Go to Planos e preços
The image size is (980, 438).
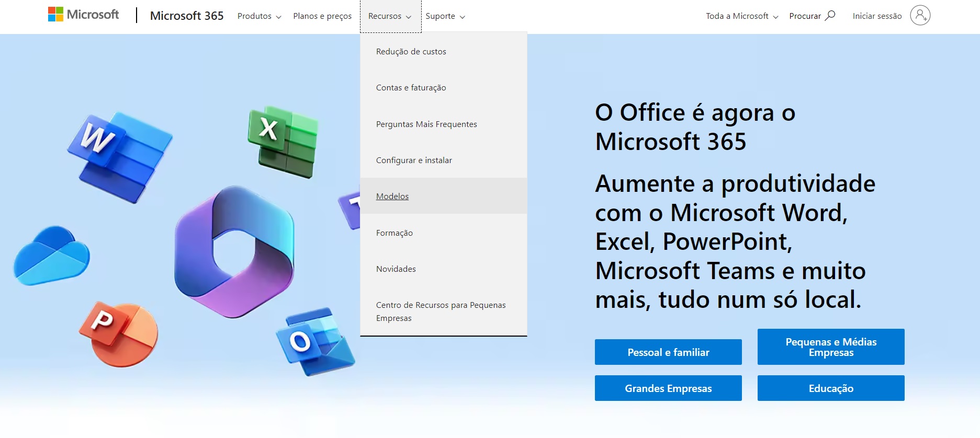click(322, 16)
